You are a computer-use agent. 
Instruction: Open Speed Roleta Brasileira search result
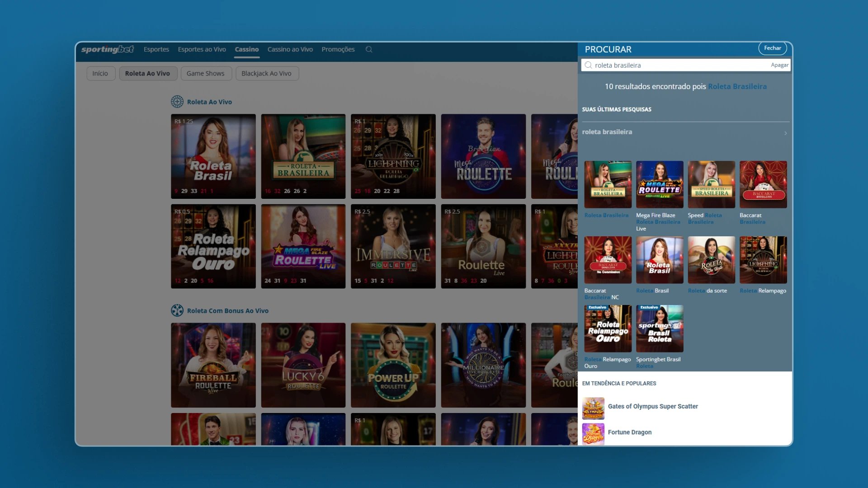[x=711, y=184]
